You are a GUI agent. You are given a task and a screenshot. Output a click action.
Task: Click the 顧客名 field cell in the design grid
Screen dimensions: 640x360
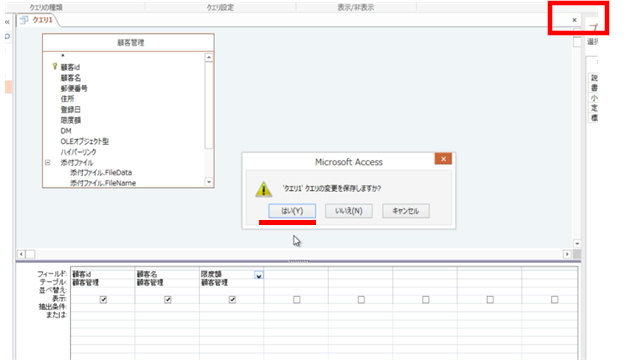click(x=167, y=274)
